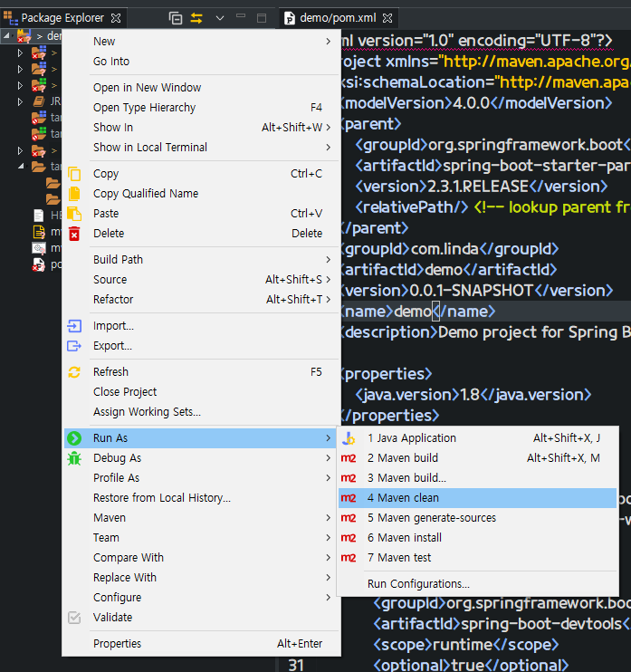
Task: Click the Export arrow icon
Action: 74,345
